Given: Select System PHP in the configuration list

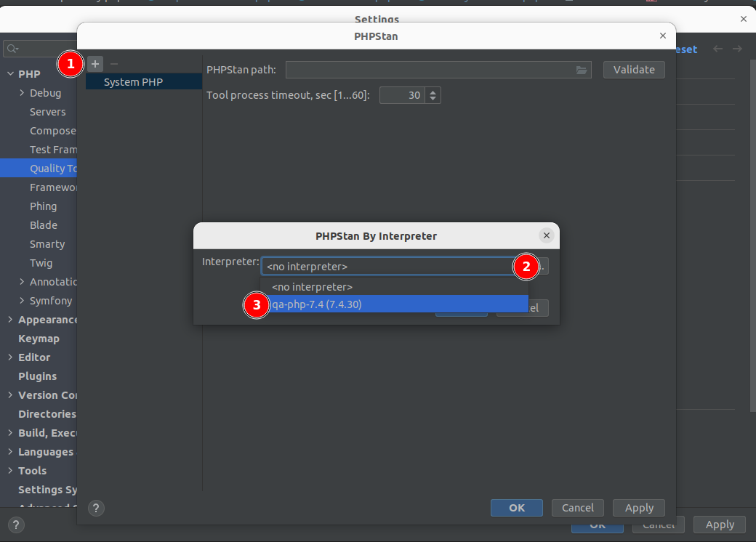Looking at the screenshot, I should click(144, 82).
